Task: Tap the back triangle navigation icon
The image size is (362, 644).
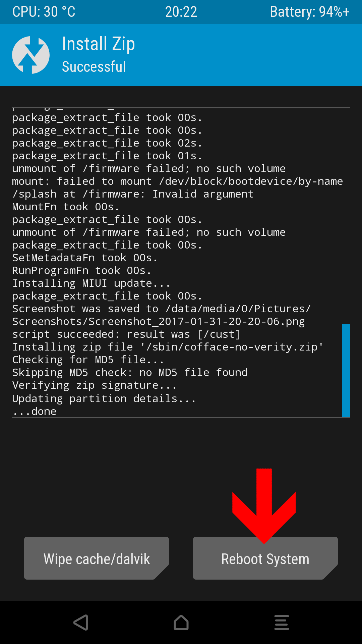Action: pos(81,623)
